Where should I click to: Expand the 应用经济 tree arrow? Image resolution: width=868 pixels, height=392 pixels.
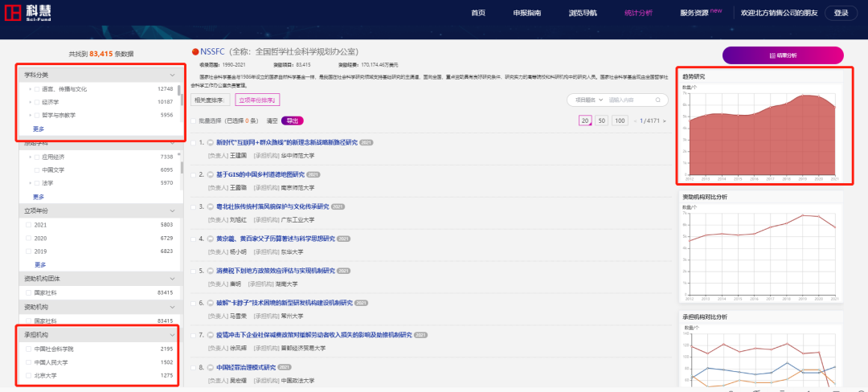click(31, 157)
